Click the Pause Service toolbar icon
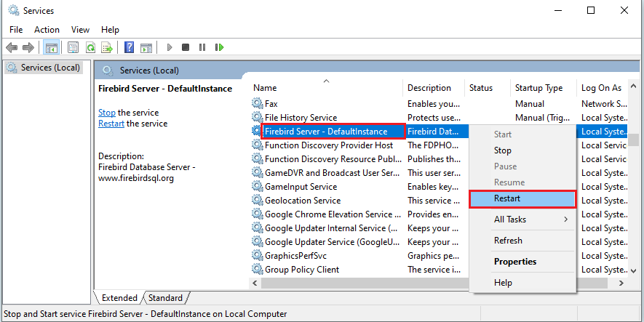Image resolution: width=644 pixels, height=322 pixels. [202, 47]
